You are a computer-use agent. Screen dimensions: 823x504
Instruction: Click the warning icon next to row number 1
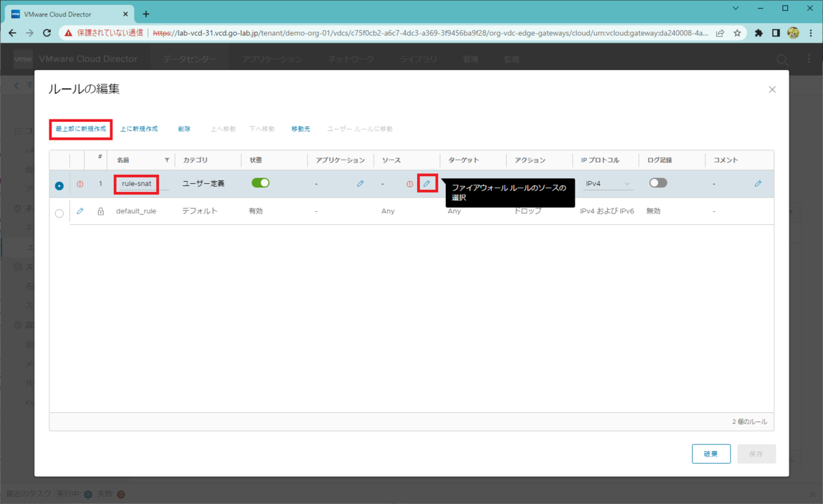click(80, 184)
